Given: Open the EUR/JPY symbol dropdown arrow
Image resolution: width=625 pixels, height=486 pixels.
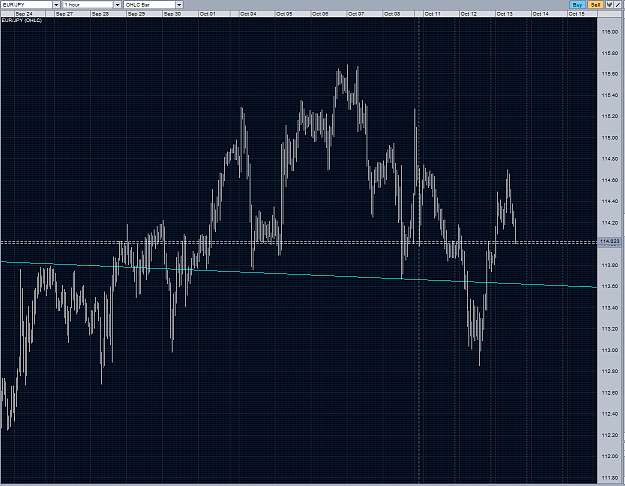Looking at the screenshot, I should click(x=56, y=5).
